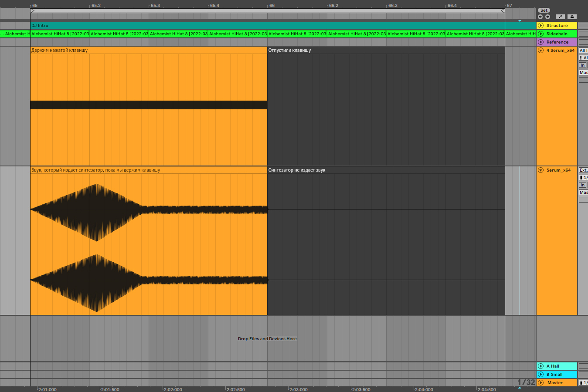Toggle In monitor button on audio Serum_x64

582,185
